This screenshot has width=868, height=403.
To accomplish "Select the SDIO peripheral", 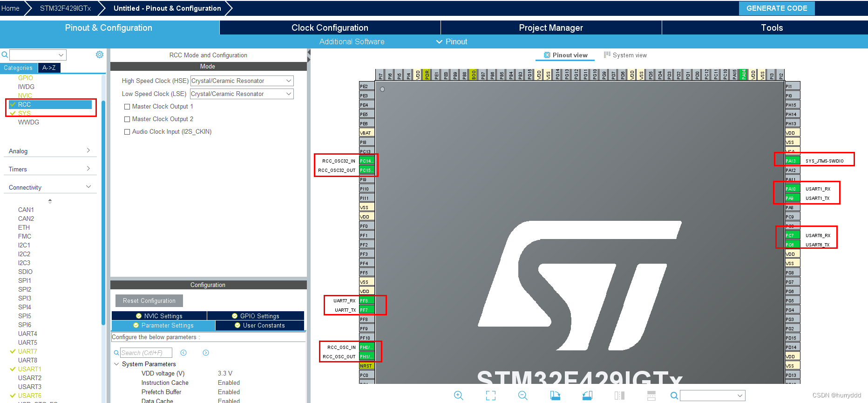I will click(x=25, y=272).
